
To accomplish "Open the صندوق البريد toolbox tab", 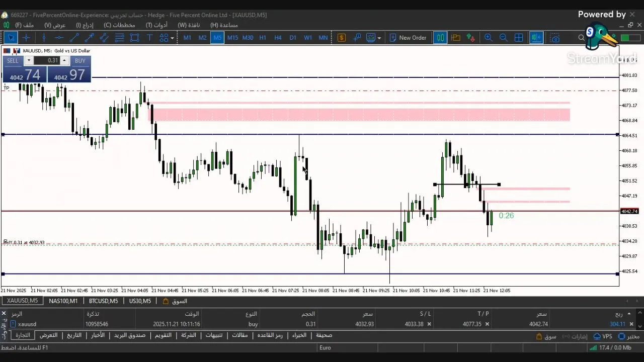I will [130, 335].
